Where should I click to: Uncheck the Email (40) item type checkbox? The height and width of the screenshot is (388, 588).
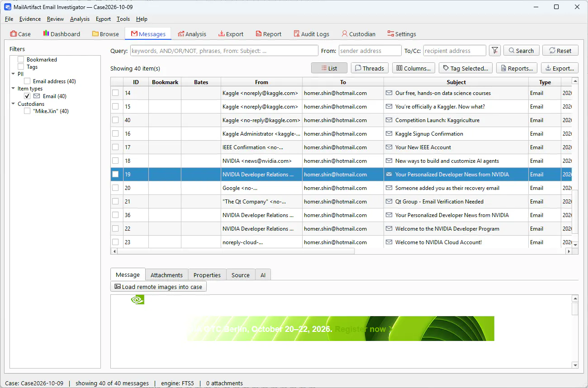pyautogui.click(x=27, y=96)
